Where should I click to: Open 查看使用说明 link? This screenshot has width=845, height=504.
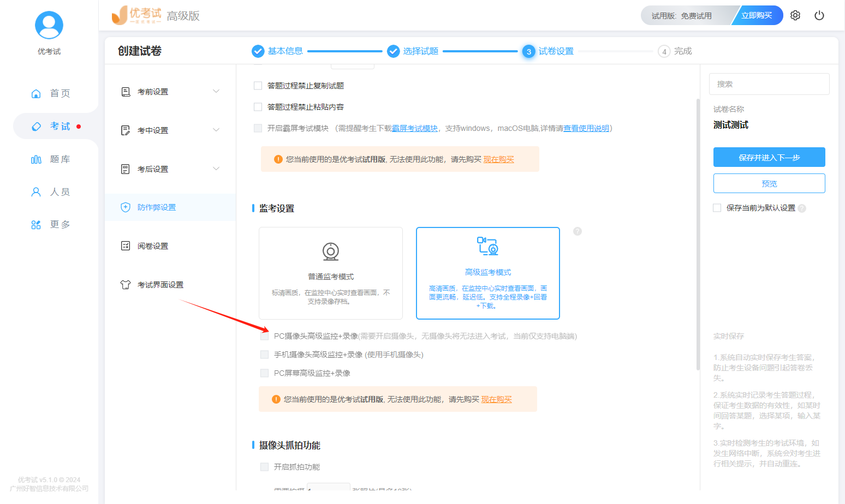tap(586, 128)
